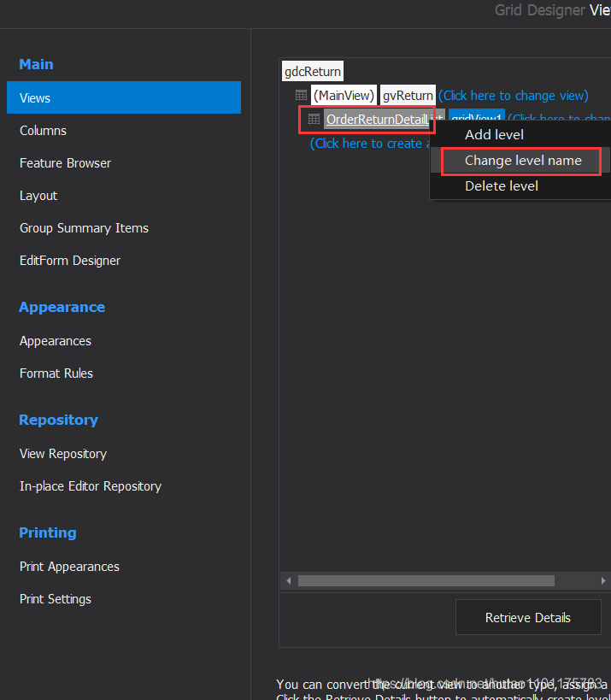
Task: Open the Layout designer page
Action: tap(38, 195)
